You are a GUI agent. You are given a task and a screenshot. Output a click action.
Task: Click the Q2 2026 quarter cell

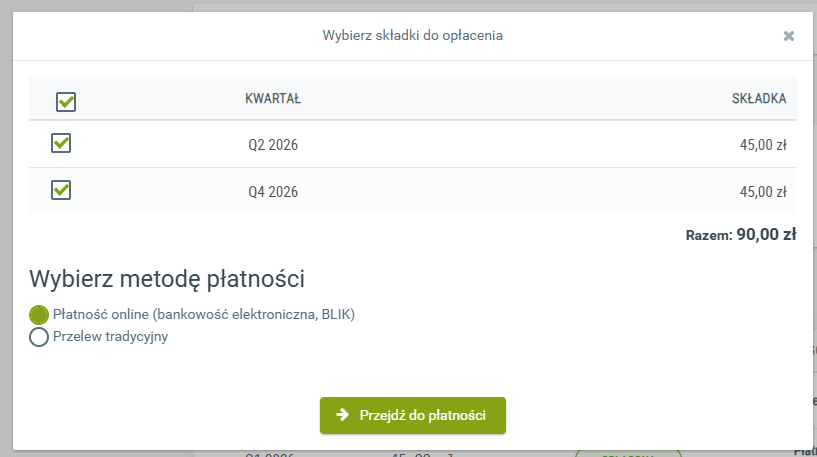click(x=273, y=145)
